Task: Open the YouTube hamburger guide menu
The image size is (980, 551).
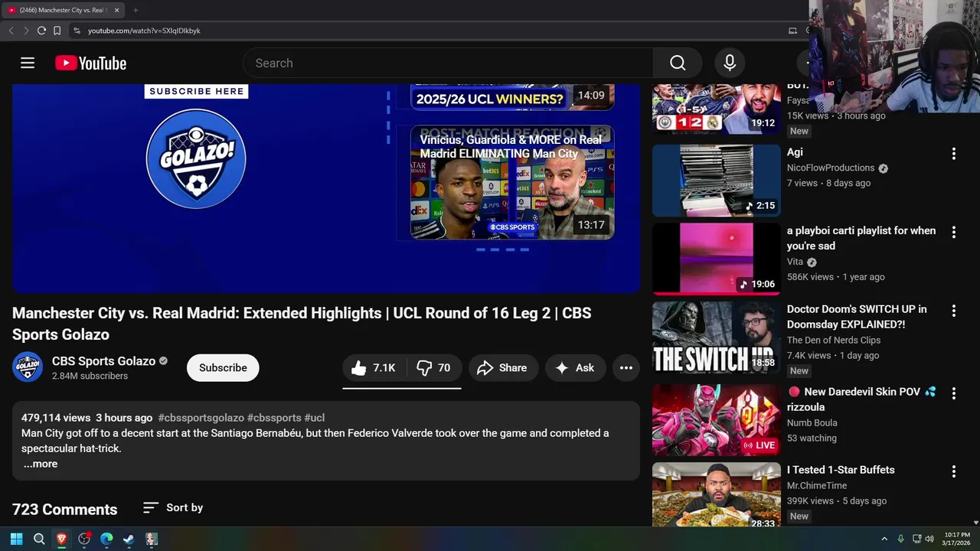Action: [x=28, y=63]
